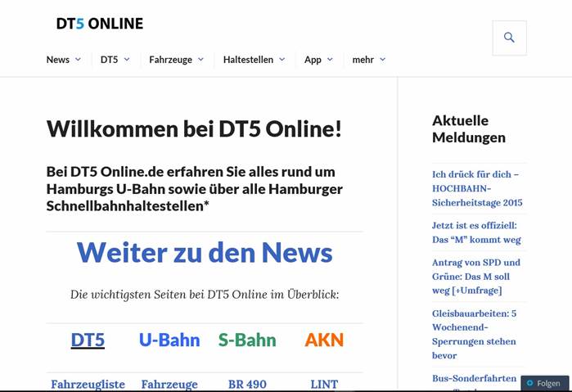Open the App menu item
The image size is (572, 392).
coord(313,60)
